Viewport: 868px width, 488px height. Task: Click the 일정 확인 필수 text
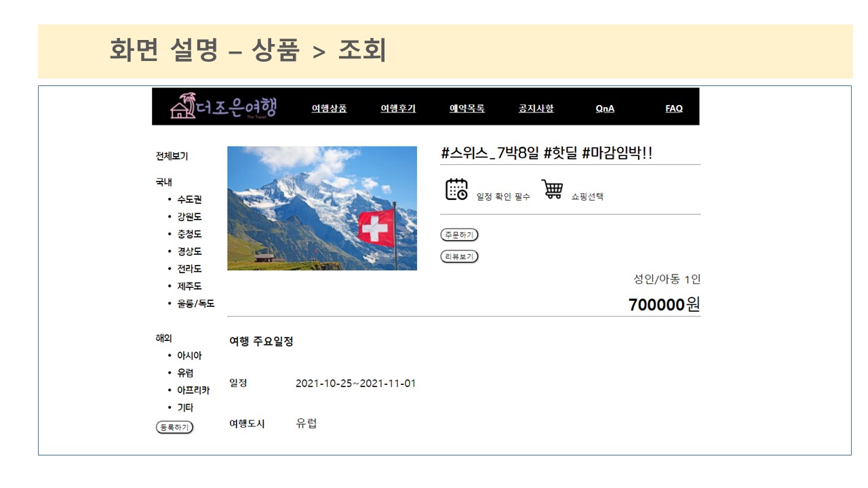503,197
